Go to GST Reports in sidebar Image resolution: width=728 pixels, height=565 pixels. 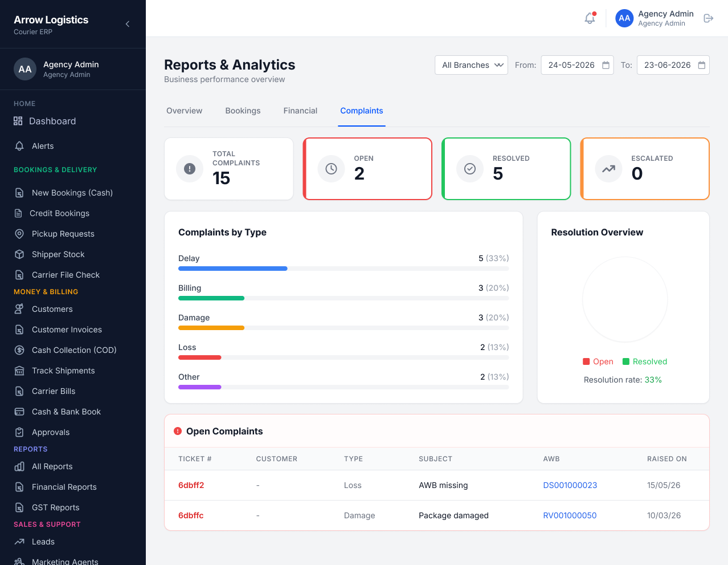pyautogui.click(x=55, y=507)
